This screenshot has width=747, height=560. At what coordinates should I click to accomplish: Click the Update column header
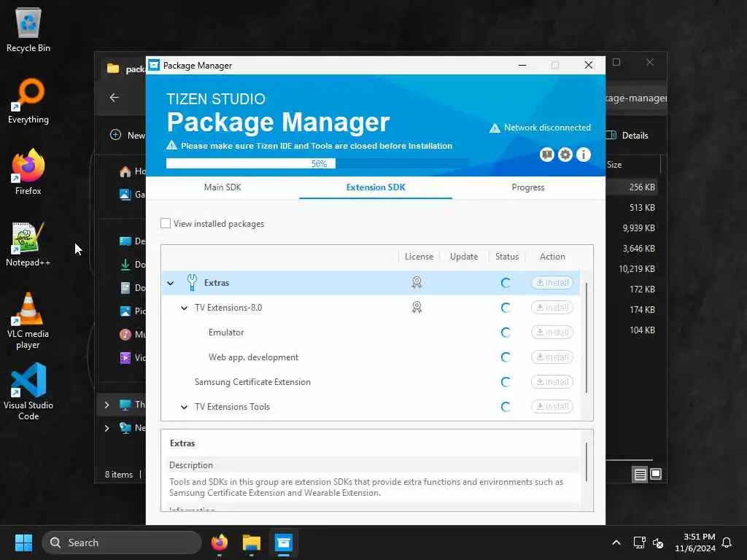pyautogui.click(x=463, y=257)
